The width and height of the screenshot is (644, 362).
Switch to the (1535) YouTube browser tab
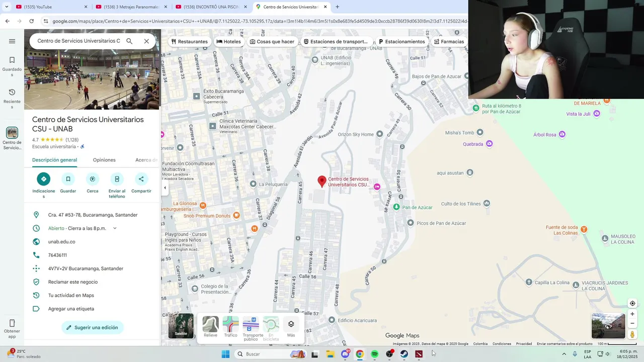point(52,7)
